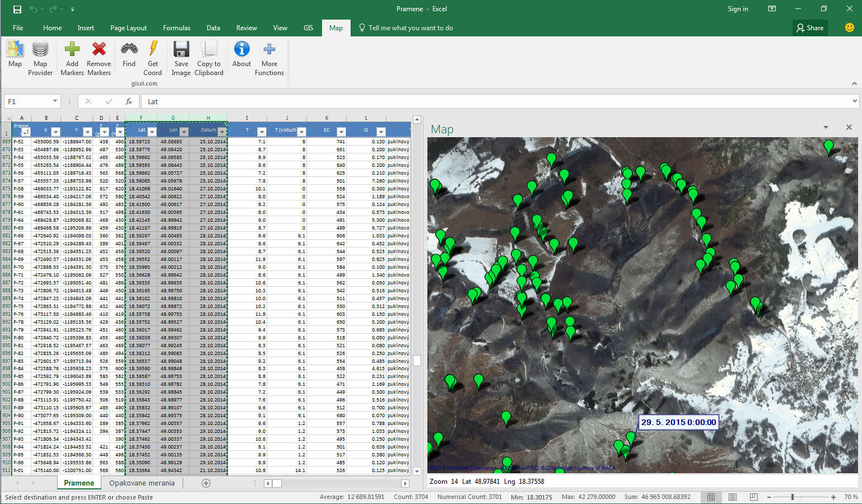
Task: Close the Map task pane
Action: (x=849, y=127)
